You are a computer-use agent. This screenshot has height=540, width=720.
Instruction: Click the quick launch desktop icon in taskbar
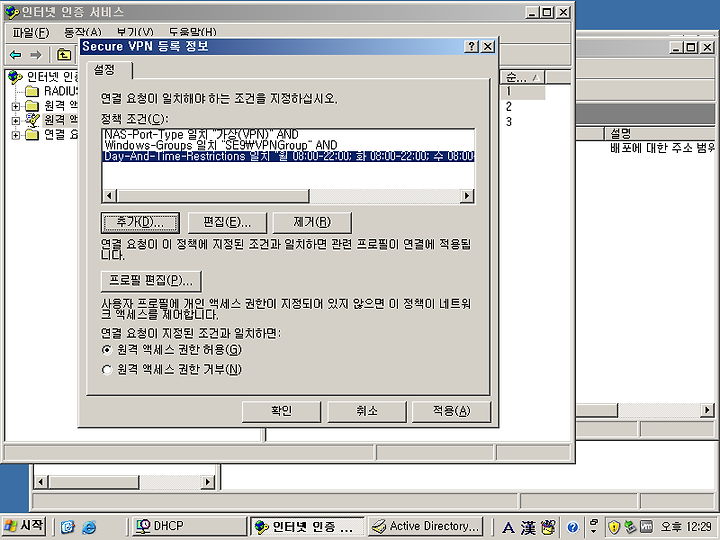[68, 527]
